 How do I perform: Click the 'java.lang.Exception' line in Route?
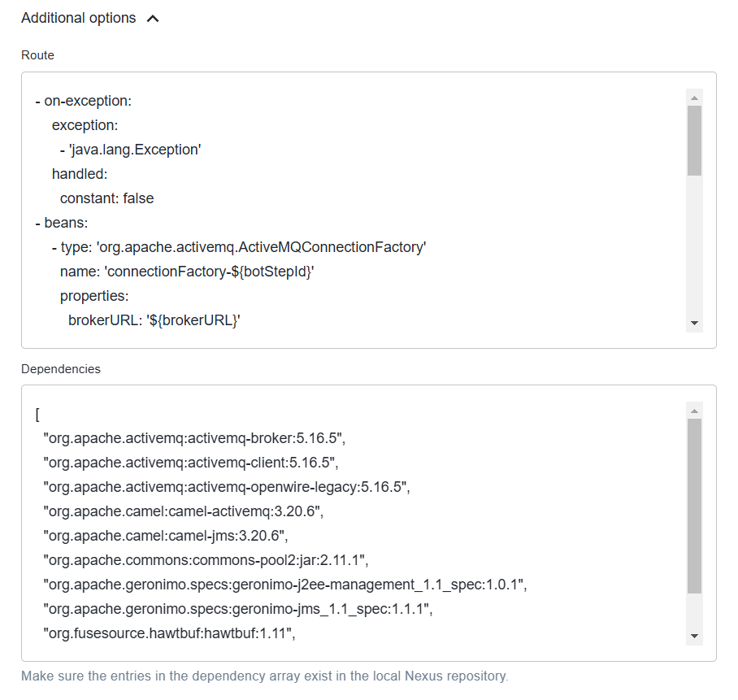pyautogui.click(x=130, y=150)
